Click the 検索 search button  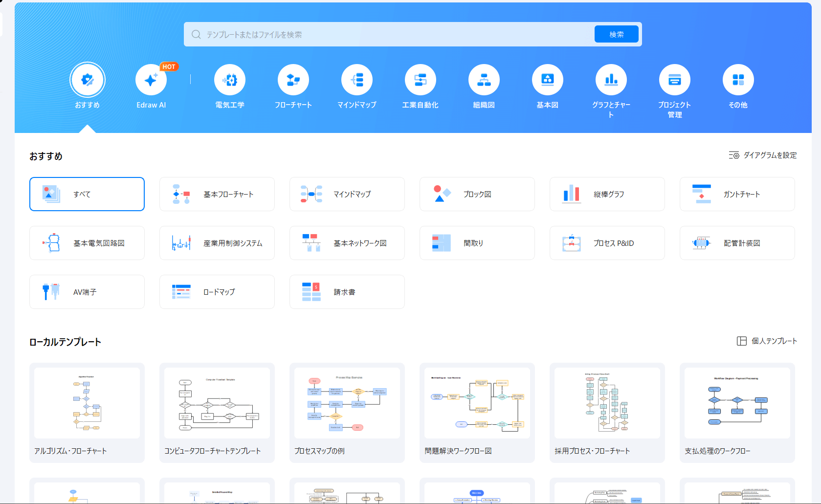(617, 34)
